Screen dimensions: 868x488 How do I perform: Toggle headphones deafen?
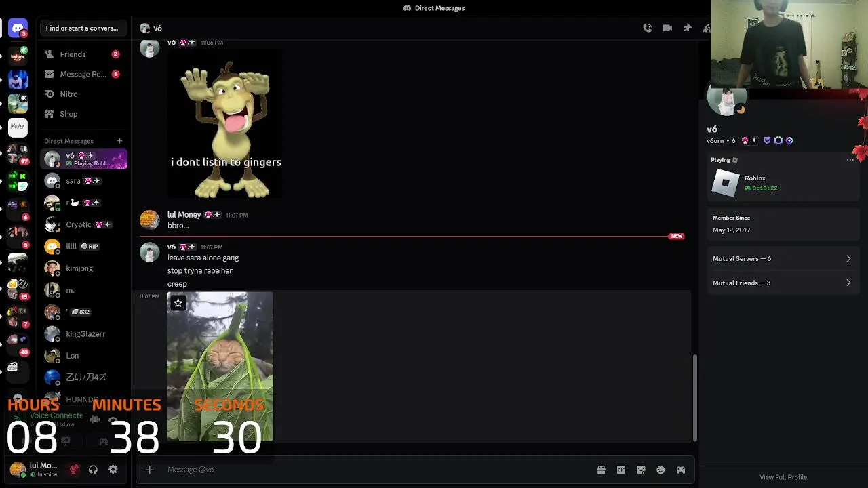pos(94,469)
